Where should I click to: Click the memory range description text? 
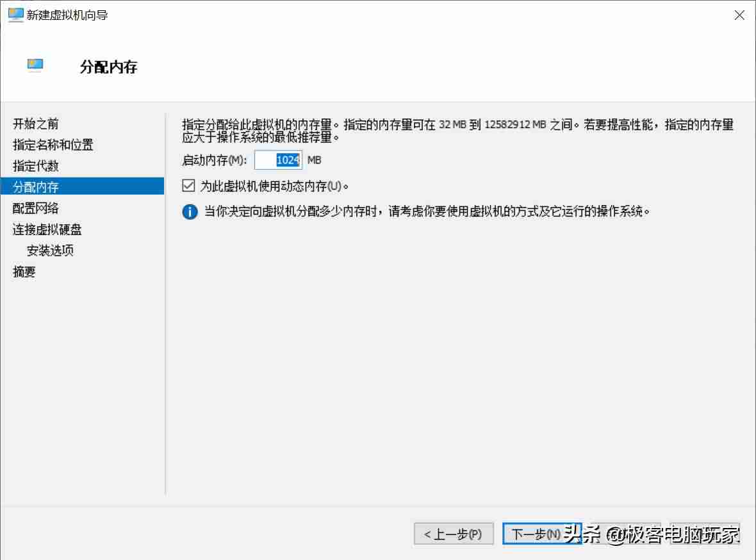pos(457,131)
